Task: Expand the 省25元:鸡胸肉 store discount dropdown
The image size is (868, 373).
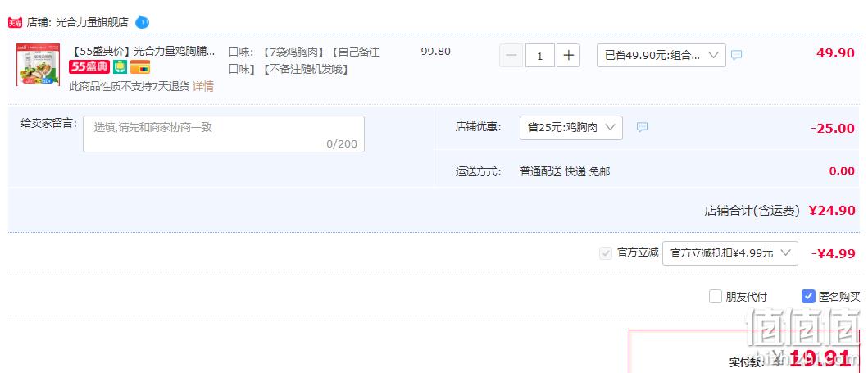Action: [x=571, y=127]
